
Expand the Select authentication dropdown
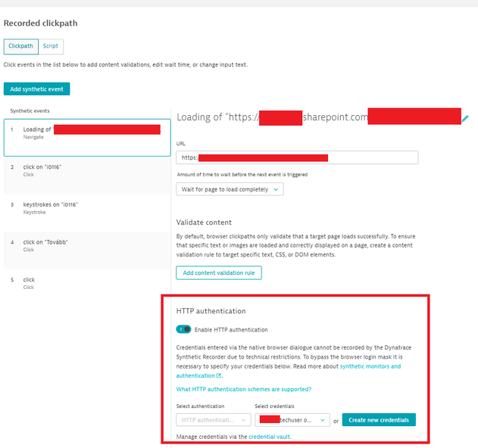pyautogui.click(x=213, y=420)
